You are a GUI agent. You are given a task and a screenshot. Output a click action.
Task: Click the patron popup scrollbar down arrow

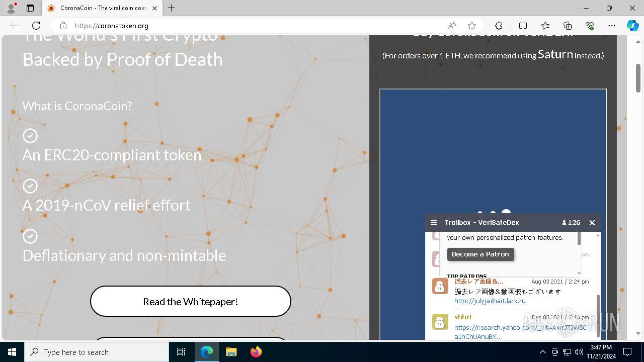point(579,274)
